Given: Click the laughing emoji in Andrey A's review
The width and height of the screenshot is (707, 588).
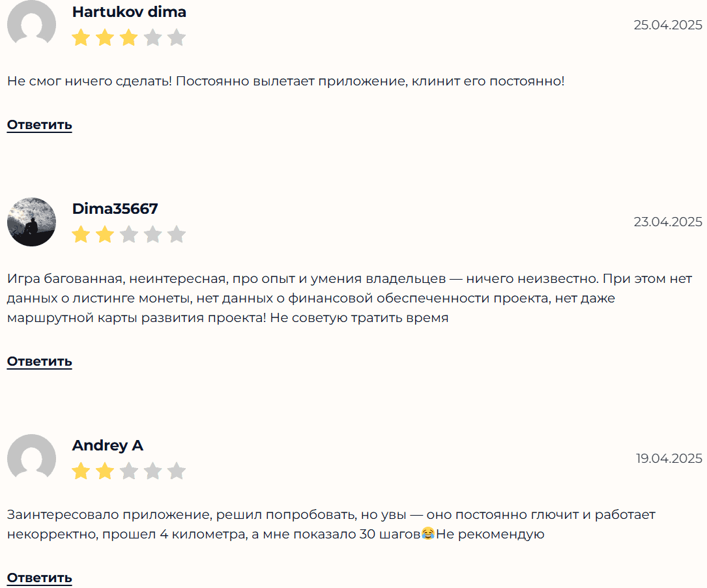Looking at the screenshot, I should [x=428, y=535].
